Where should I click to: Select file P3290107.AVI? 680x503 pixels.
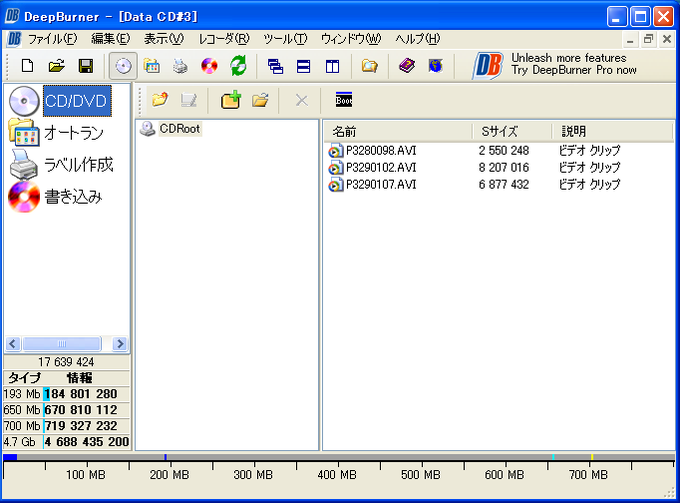click(381, 185)
